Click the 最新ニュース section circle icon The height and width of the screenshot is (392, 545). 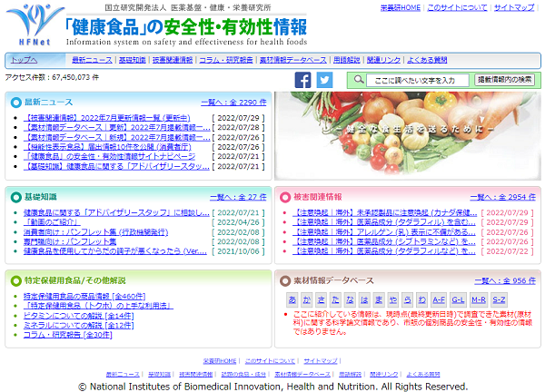(x=16, y=103)
